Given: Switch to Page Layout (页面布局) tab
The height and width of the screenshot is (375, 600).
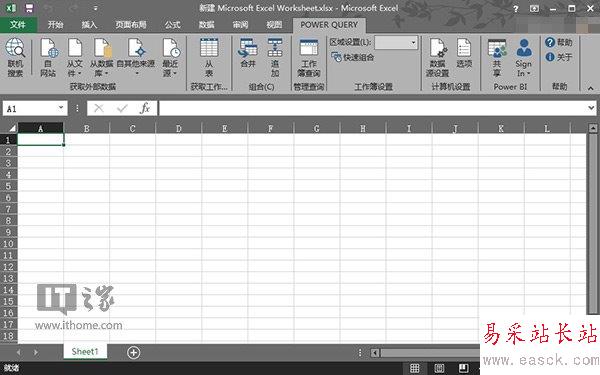Looking at the screenshot, I should coord(131,25).
